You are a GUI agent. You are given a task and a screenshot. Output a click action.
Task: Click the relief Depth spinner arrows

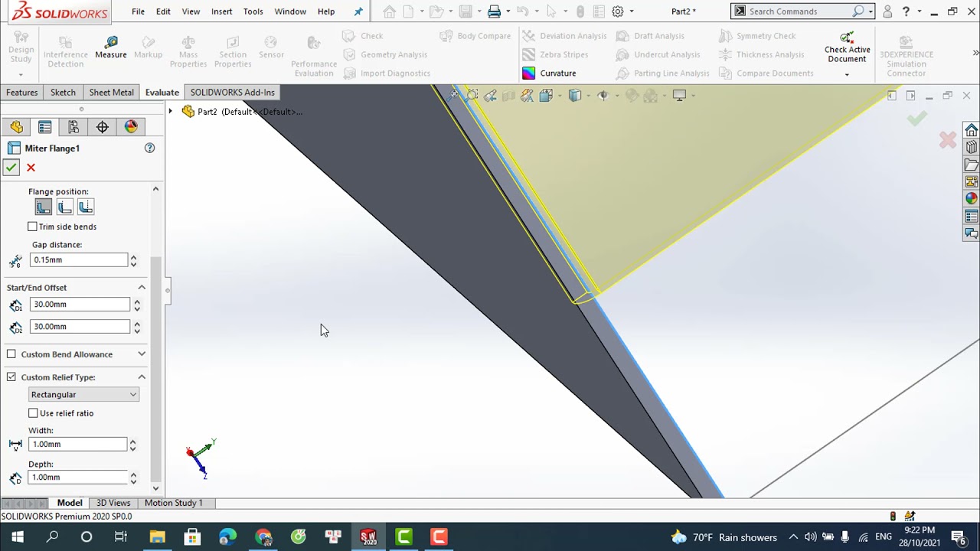pyautogui.click(x=133, y=478)
